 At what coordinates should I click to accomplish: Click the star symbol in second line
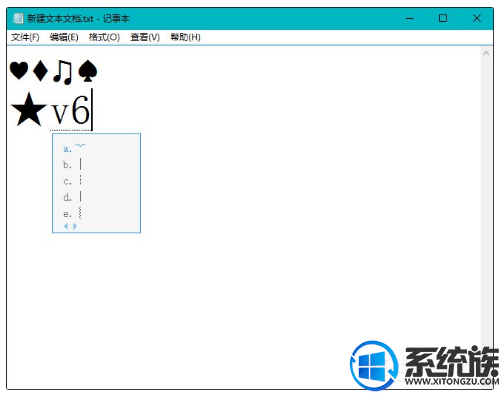tap(28, 110)
